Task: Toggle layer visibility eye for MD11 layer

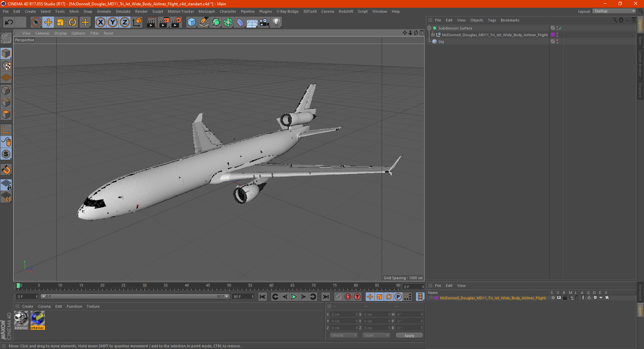Action: click(559, 298)
